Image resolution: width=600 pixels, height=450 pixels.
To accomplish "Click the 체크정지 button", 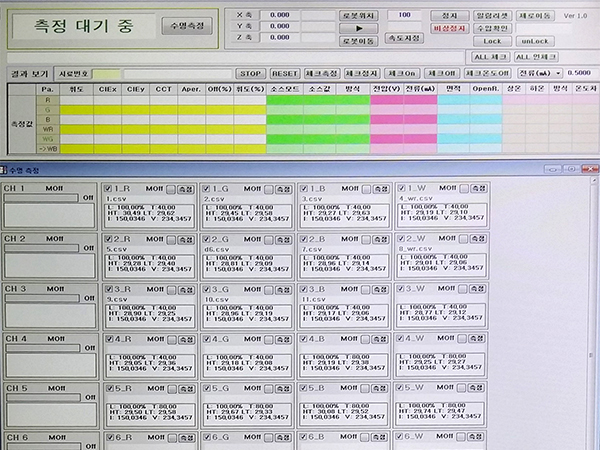I will pyautogui.click(x=362, y=73).
